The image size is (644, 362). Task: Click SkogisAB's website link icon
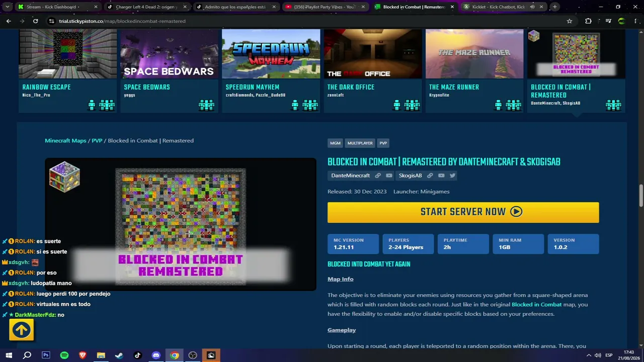(x=430, y=175)
